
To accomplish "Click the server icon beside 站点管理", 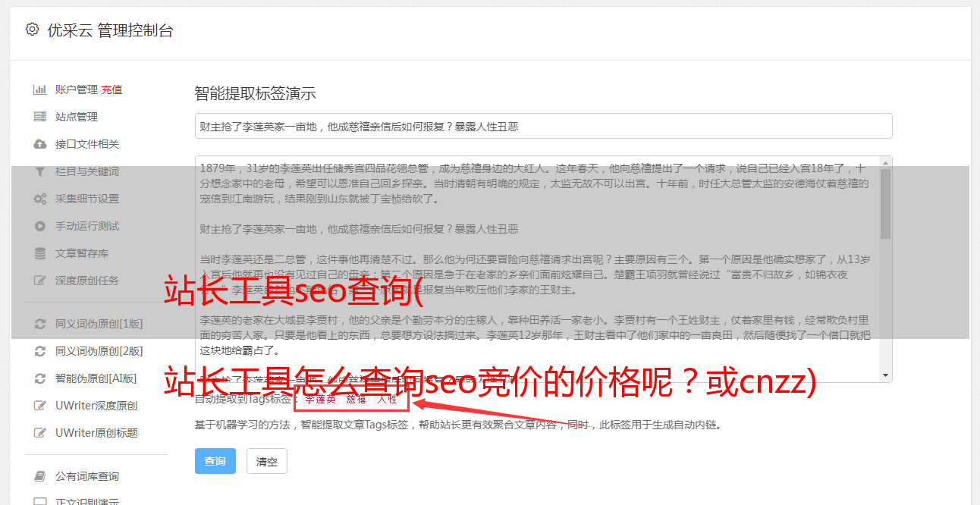I will click(x=40, y=117).
